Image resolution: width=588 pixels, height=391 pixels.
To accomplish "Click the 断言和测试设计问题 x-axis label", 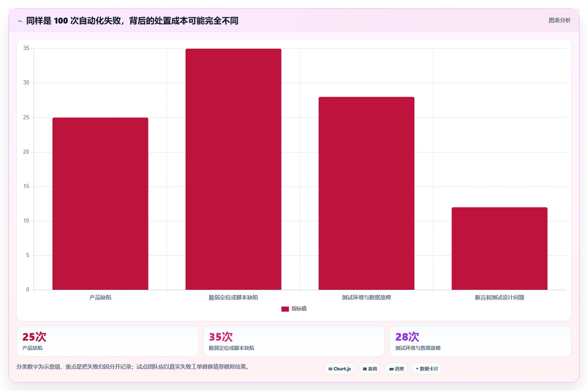I will pyautogui.click(x=499, y=297).
